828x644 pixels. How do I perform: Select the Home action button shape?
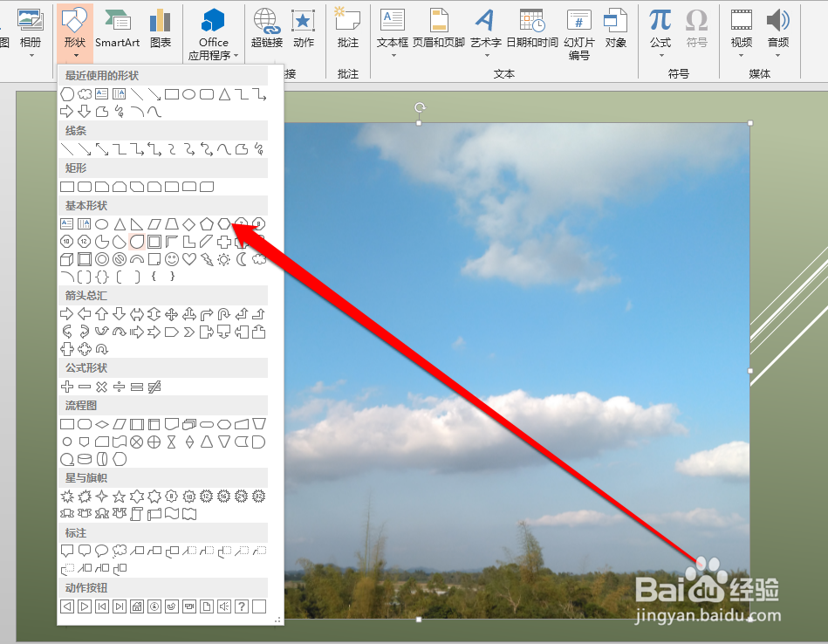pyautogui.click(x=137, y=606)
